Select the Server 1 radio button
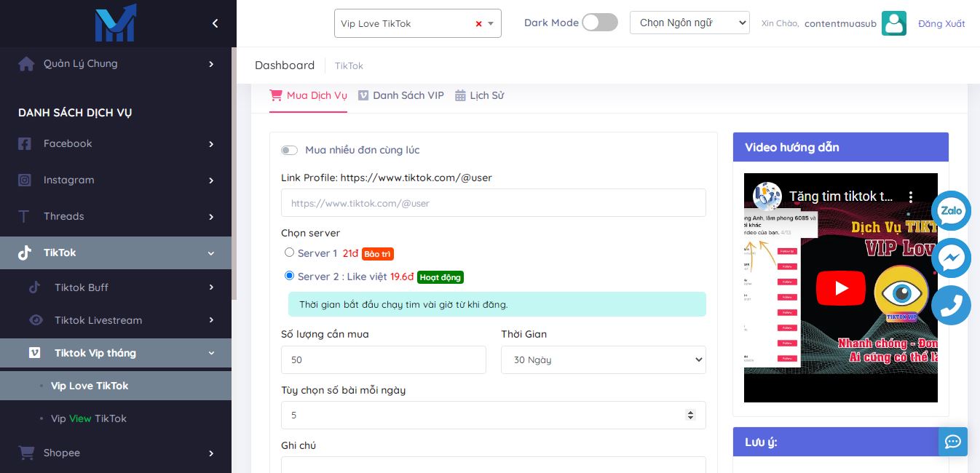 [x=289, y=253]
